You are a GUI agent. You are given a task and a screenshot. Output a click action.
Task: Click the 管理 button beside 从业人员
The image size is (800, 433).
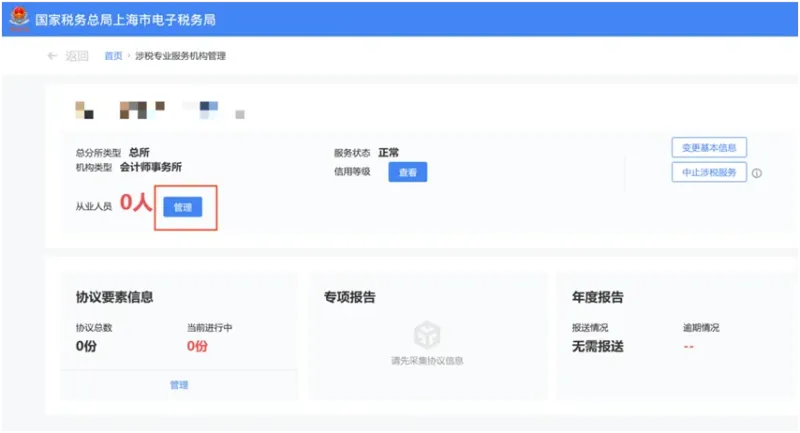[183, 207]
